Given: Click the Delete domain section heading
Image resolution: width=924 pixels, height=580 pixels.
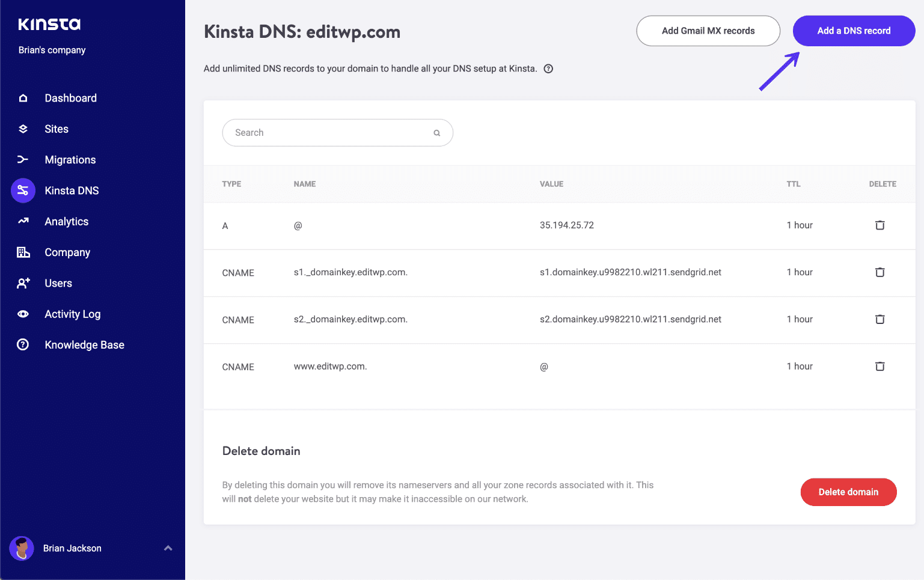Looking at the screenshot, I should [261, 451].
